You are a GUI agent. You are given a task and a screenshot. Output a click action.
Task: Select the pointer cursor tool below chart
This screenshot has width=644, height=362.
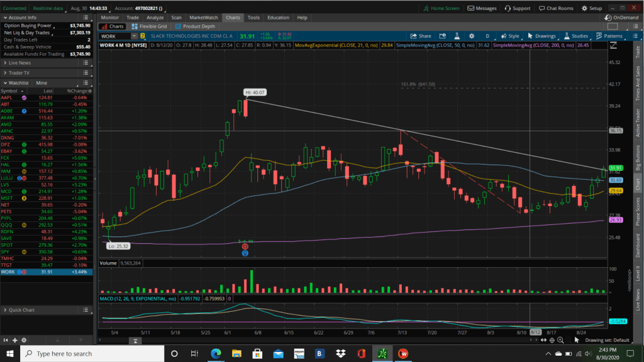point(577,340)
